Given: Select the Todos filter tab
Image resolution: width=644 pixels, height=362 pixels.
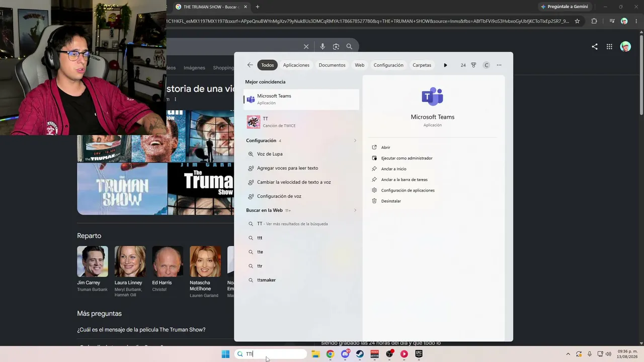Looking at the screenshot, I should tap(268, 65).
